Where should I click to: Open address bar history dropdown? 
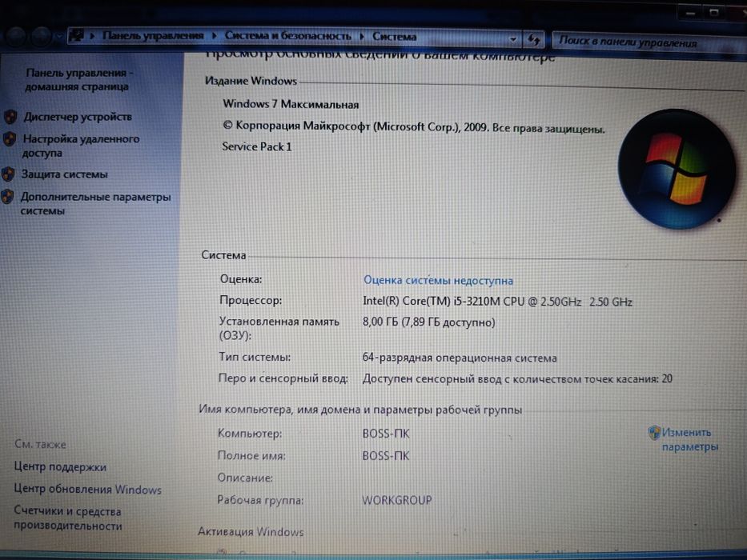(513, 39)
